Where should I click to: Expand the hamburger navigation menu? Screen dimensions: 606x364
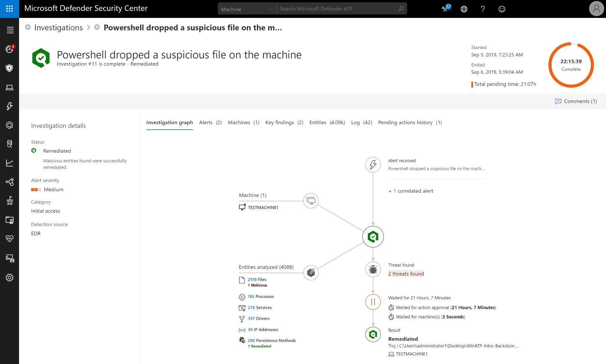(x=10, y=30)
